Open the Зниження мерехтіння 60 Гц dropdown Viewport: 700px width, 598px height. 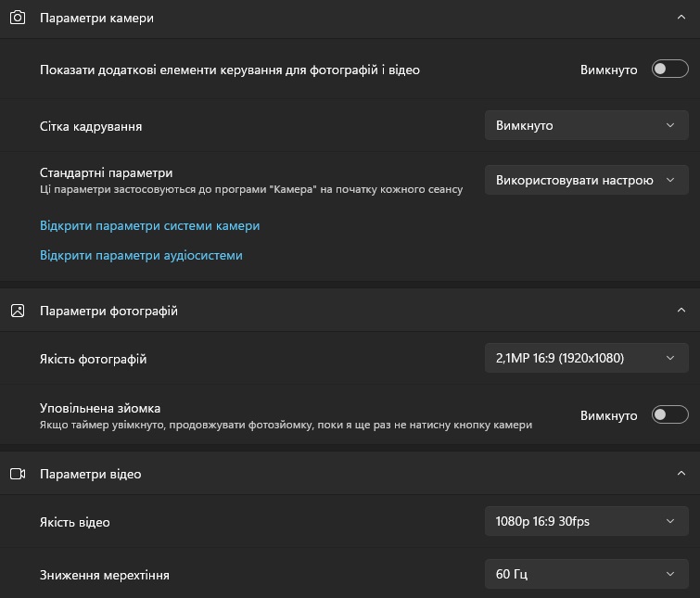click(x=587, y=574)
